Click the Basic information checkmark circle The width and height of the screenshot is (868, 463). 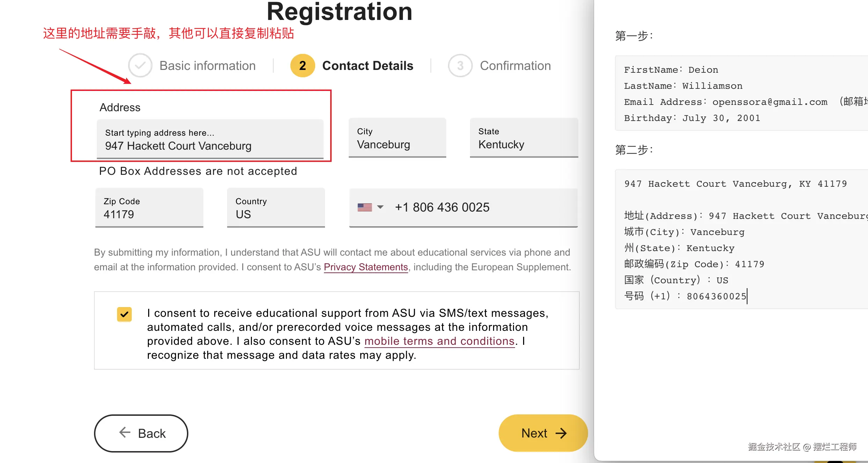click(x=140, y=65)
